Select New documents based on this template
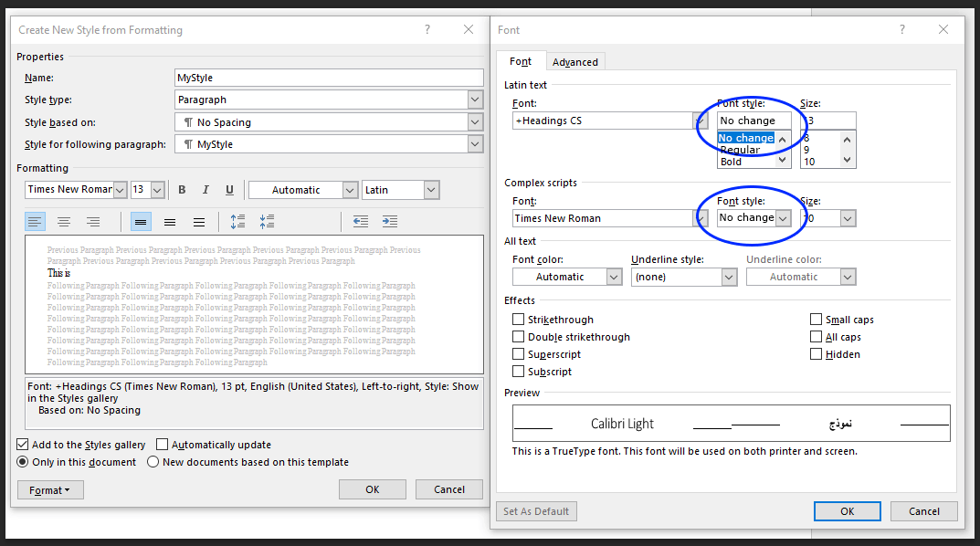This screenshot has width=980, height=546. pyautogui.click(x=153, y=462)
